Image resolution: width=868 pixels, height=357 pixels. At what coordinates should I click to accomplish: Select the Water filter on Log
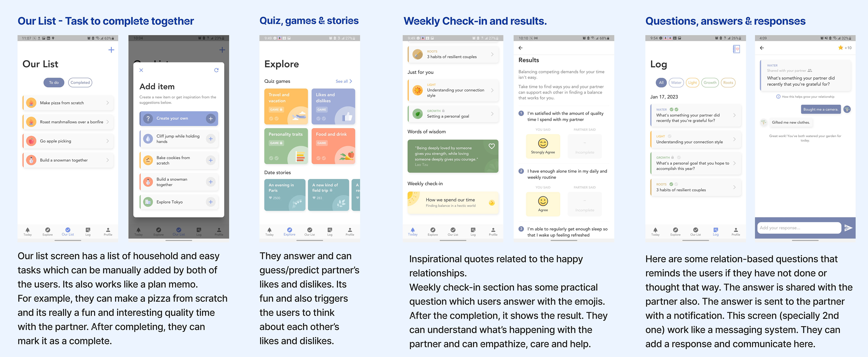[676, 83]
